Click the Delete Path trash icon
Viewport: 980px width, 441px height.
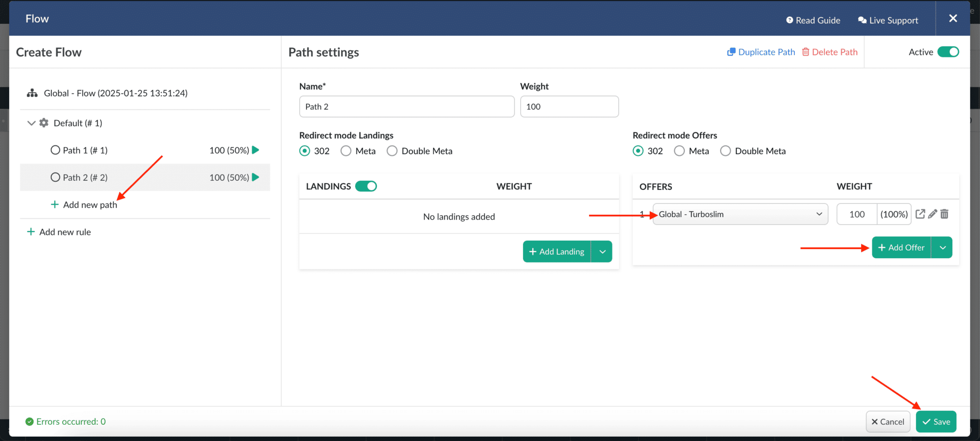coord(806,52)
